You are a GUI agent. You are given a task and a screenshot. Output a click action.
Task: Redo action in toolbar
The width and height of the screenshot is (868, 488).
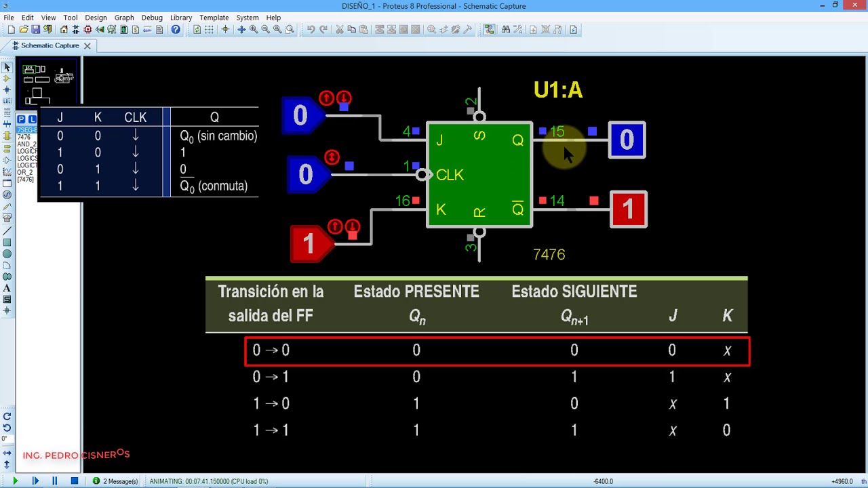(x=323, y=30)
